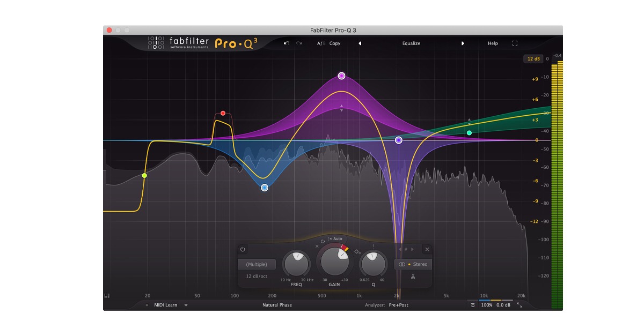
Task: Click the gain-Q interaction gear icon
Action: [357, 251]
